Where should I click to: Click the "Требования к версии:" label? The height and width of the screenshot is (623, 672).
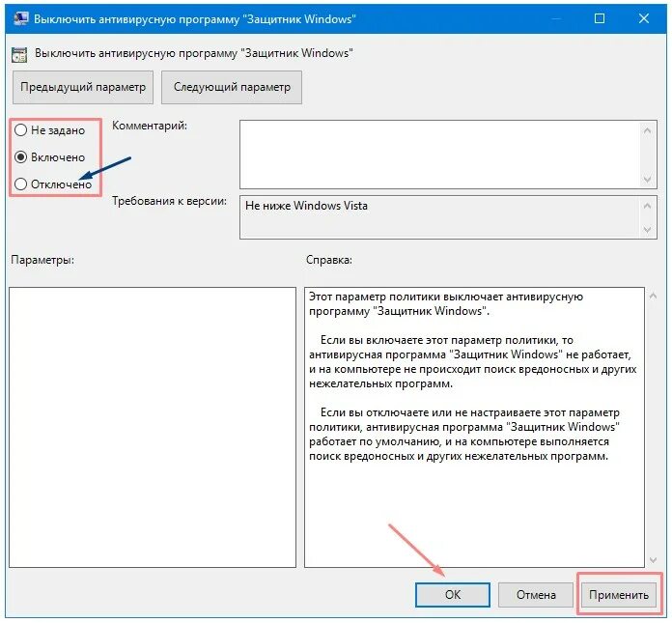(169, 201)
